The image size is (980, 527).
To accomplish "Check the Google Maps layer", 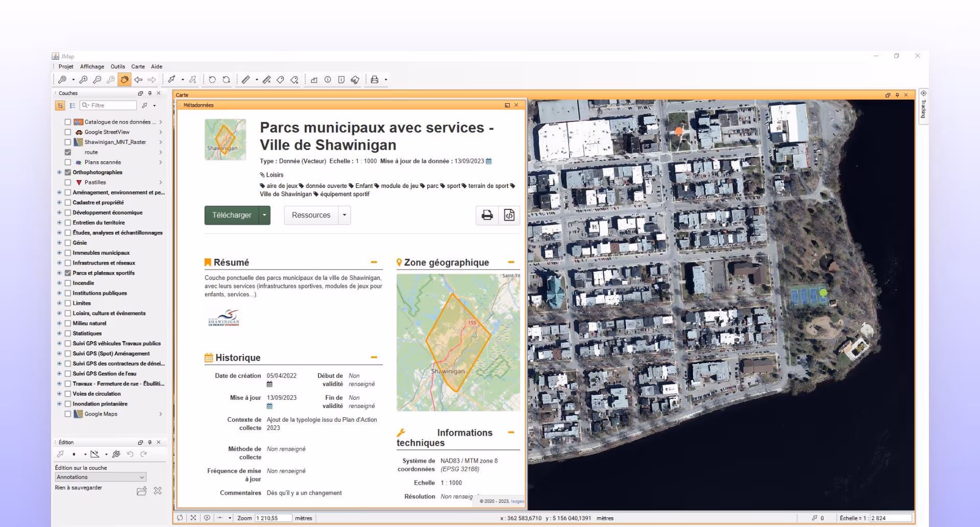I will point(68,414).
